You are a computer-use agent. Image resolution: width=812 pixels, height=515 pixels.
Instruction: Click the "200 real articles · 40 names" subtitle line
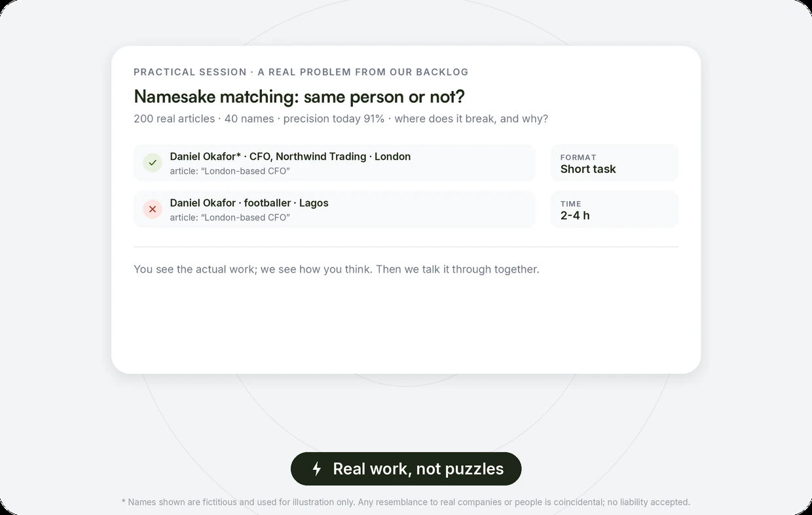point(341,119)
